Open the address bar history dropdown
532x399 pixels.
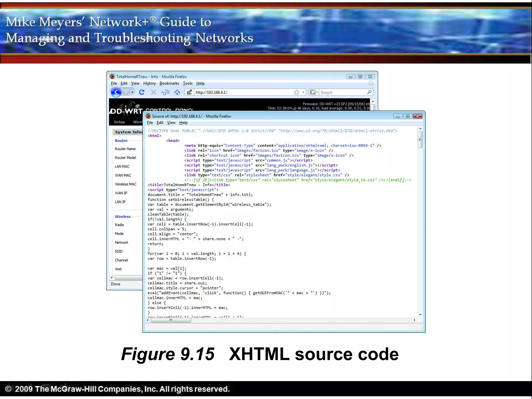click(x=303, y=92)
